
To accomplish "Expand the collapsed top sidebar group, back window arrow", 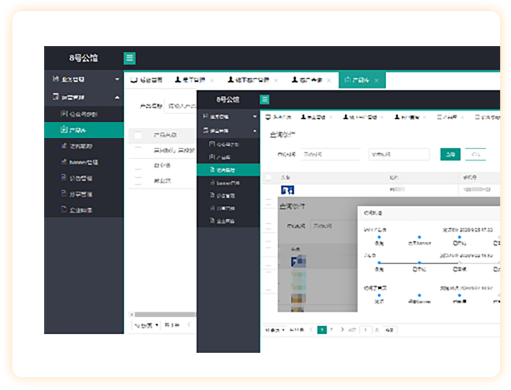I will pos(117,79).
